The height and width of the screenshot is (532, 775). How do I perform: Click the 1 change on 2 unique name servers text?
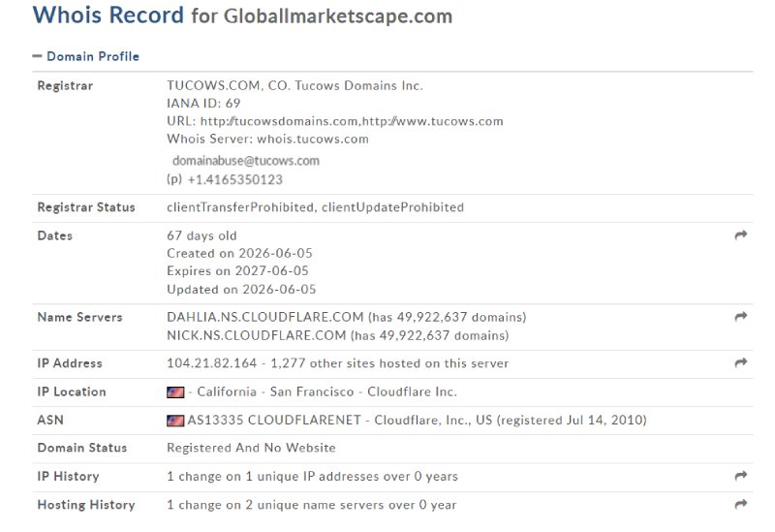311,505
